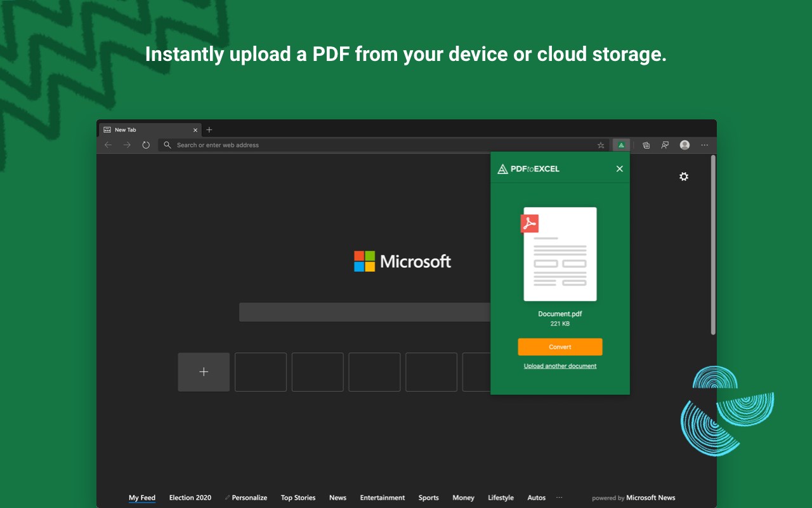The height and width of the screenshot is (508, 812).
Task: Add page to favorites with star icon
Action: click(601, 145)
